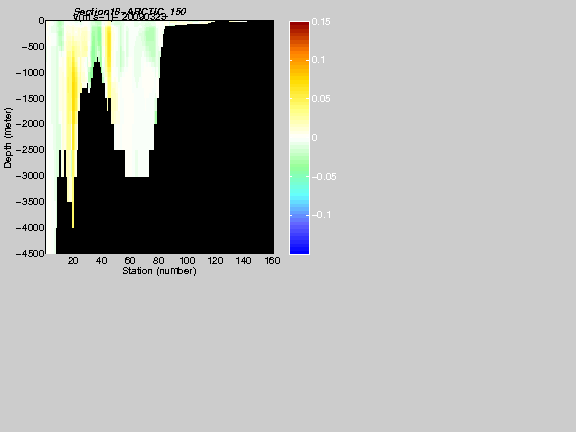Click the 0.05 colorbar tick label
Screen dimensions: 576x432
[321, 99]
